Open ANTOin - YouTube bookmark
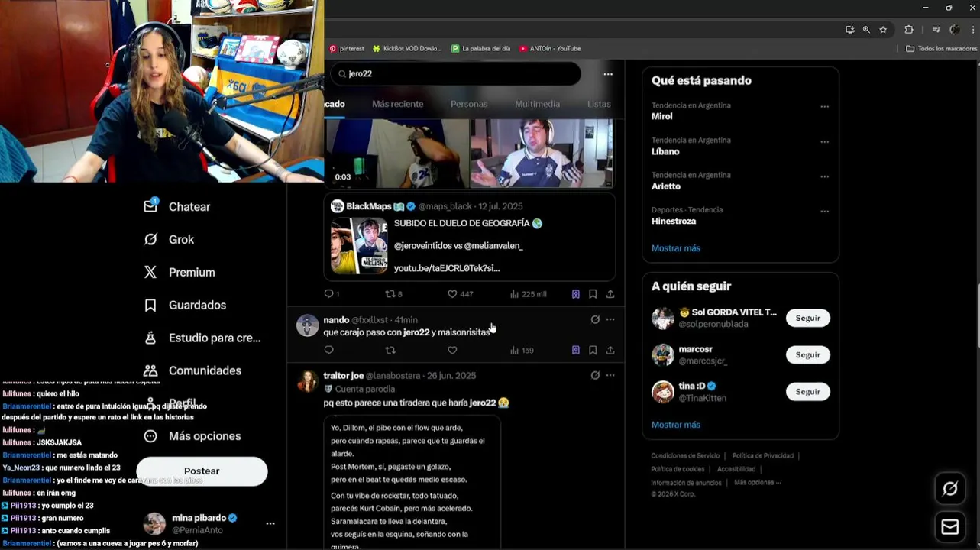 (x=549, y=48)
